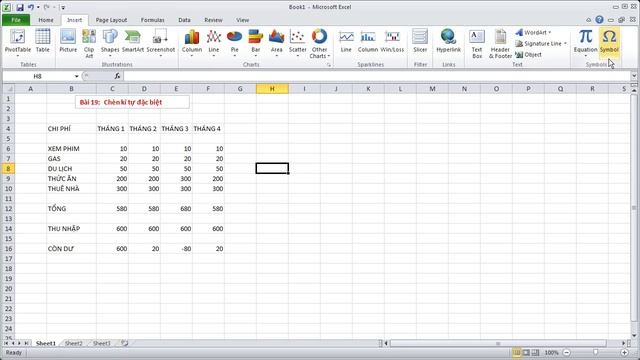Insert a Bar chart
This screenshot has height=360, width=640.
[x=256, y=42]
